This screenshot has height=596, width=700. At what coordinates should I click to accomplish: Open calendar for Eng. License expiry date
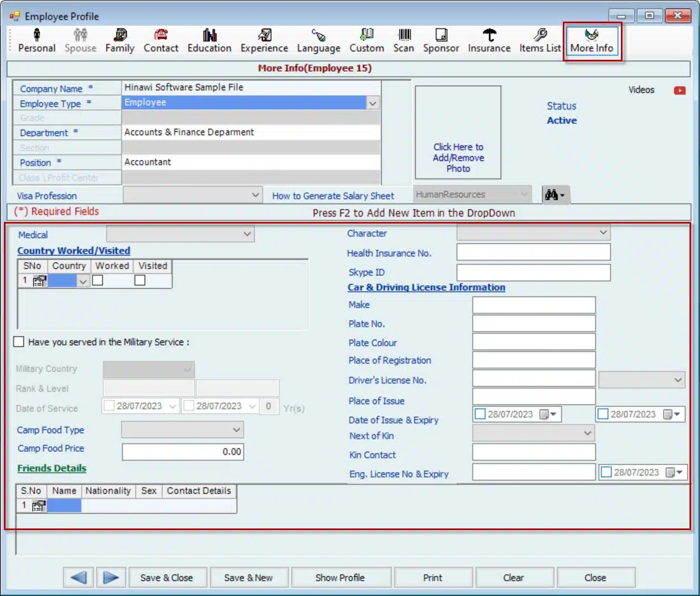(x=675, y=472)
